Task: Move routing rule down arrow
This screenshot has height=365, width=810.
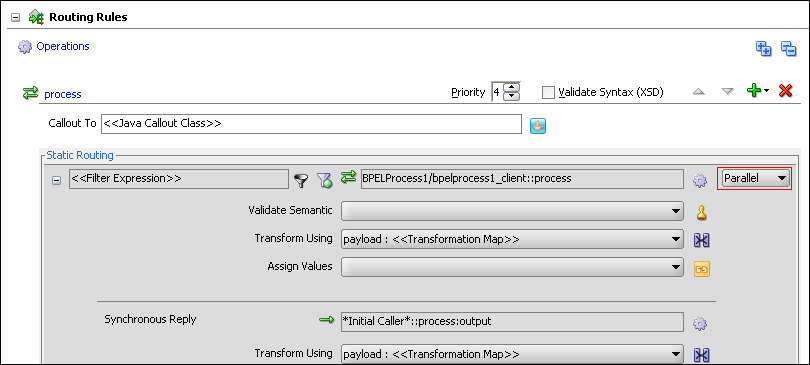Action: (727, 92)
